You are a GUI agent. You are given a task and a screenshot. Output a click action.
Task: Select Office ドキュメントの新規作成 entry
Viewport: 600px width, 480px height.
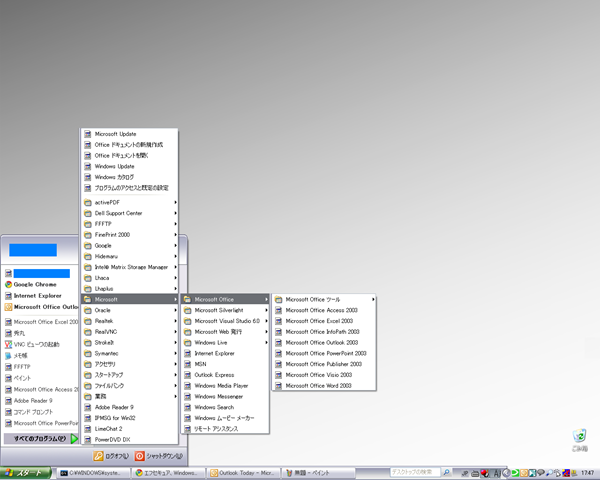point(130,145)
